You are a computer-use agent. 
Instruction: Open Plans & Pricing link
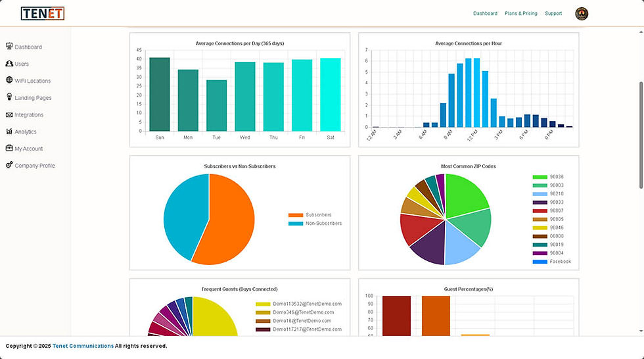(520, 14)
